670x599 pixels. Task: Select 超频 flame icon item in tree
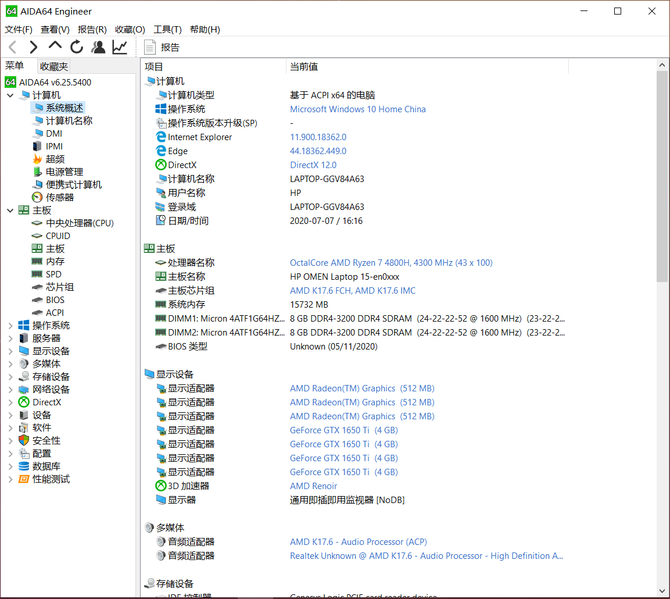coord(55,159)
